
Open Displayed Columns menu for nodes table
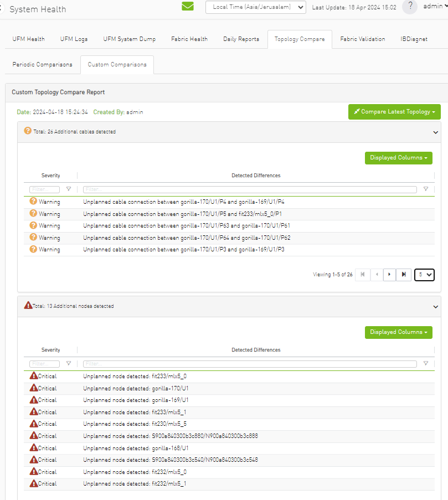[x=398, y=332]
